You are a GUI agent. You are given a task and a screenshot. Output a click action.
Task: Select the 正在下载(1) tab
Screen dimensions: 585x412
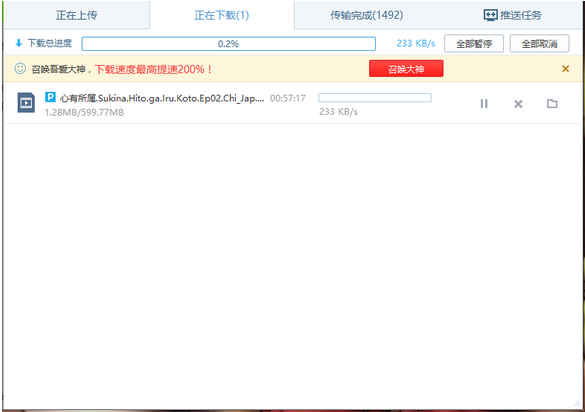coord(222,15)
